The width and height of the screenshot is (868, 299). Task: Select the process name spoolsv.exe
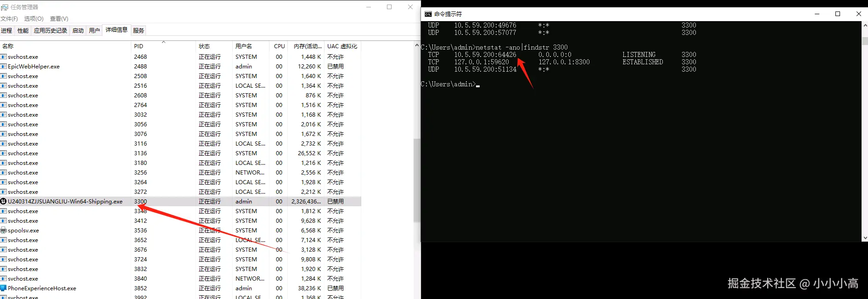tap(23, 231)
